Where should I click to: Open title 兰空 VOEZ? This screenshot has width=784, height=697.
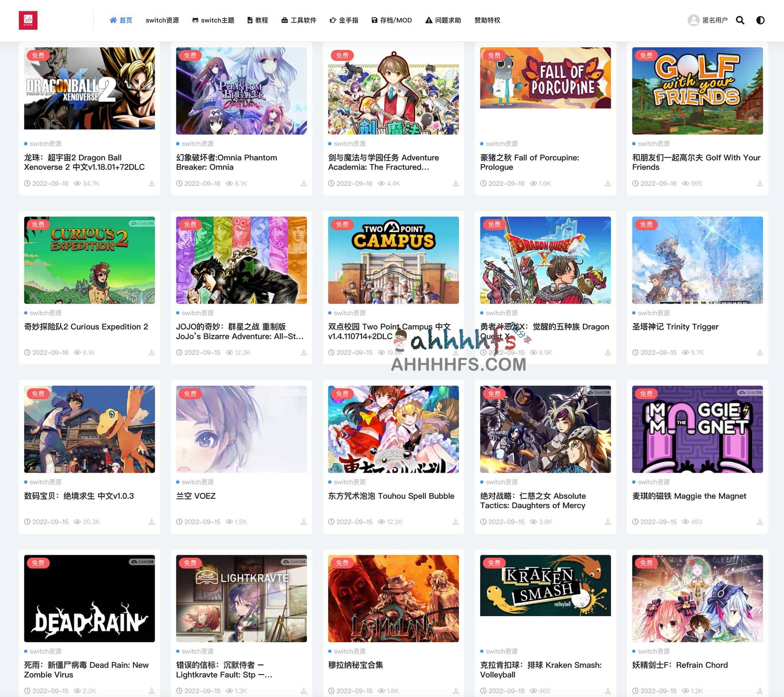[x=196, y=496]
